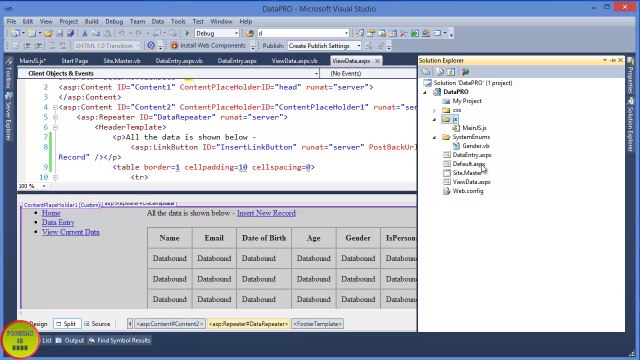Open the search box dropdown arrow
Viewport: 640px width, 360px height.
click(x=346, y=33)
